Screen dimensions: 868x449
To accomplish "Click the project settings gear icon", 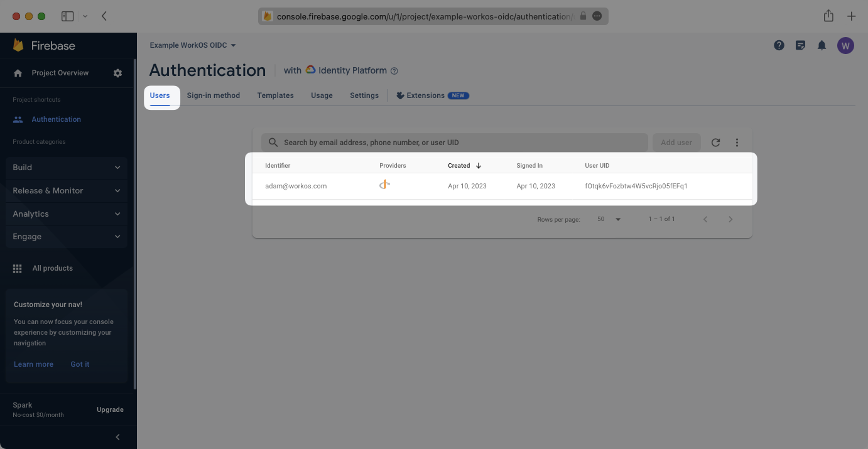I will [x=117, y=73].
